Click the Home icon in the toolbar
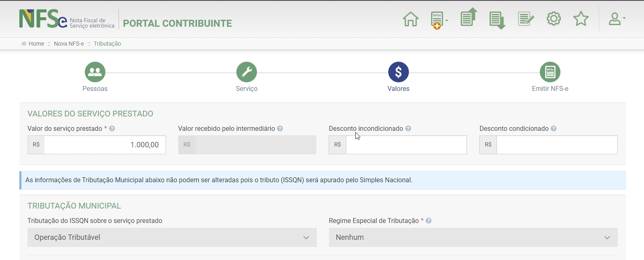 (x=410, y=19)
